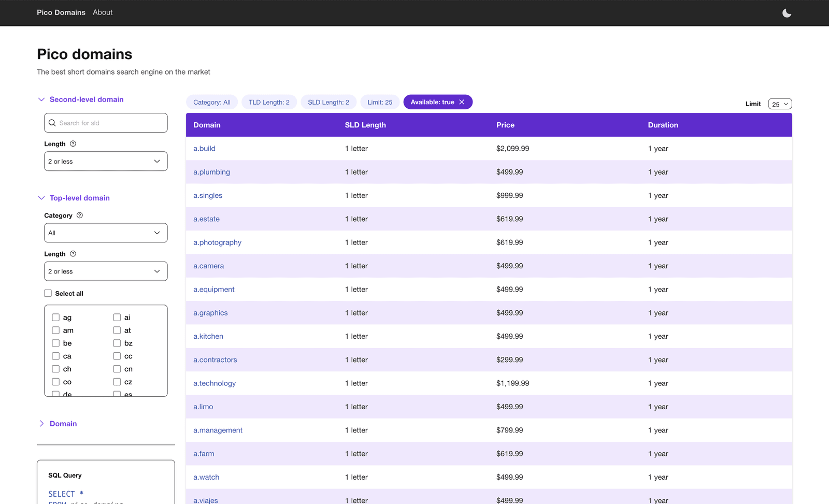Sort by the Domain column header
The image size is (829, 504).
207,125
